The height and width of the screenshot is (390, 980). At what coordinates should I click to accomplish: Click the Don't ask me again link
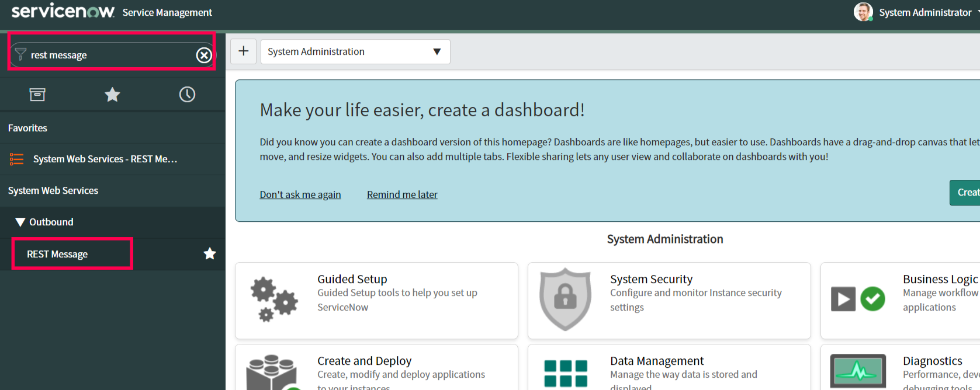tap(300, 194)
